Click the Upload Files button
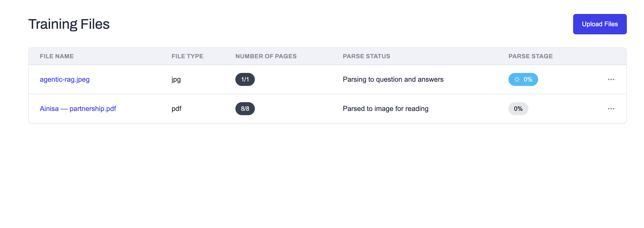This screenshot has height=228, width=644. pyautogui.click(x=600, y=24)
